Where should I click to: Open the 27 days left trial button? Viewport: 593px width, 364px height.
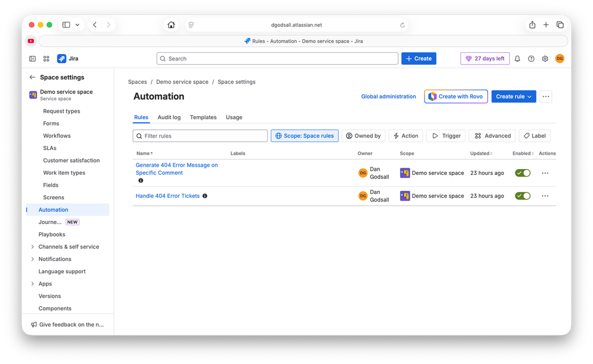485,59
